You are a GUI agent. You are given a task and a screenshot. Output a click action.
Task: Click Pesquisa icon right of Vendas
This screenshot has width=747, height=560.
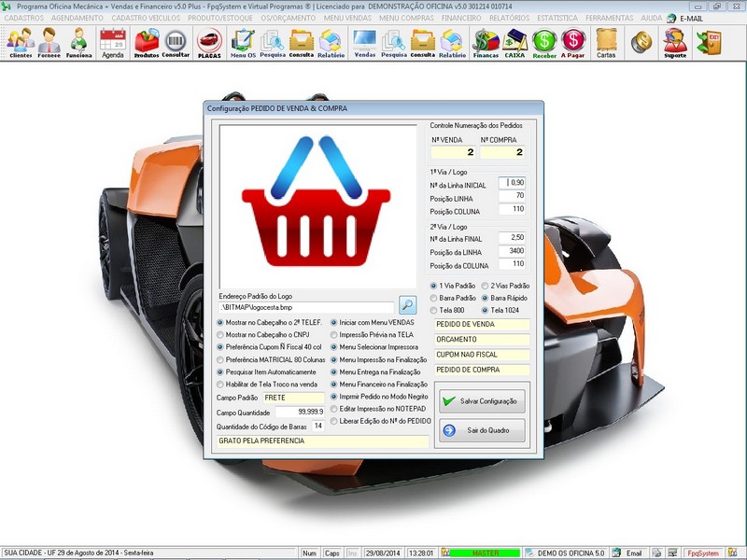[394, 42]
